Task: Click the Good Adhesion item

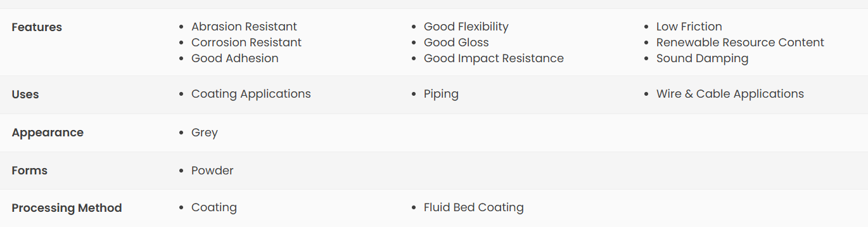Action: coord(235,58)
